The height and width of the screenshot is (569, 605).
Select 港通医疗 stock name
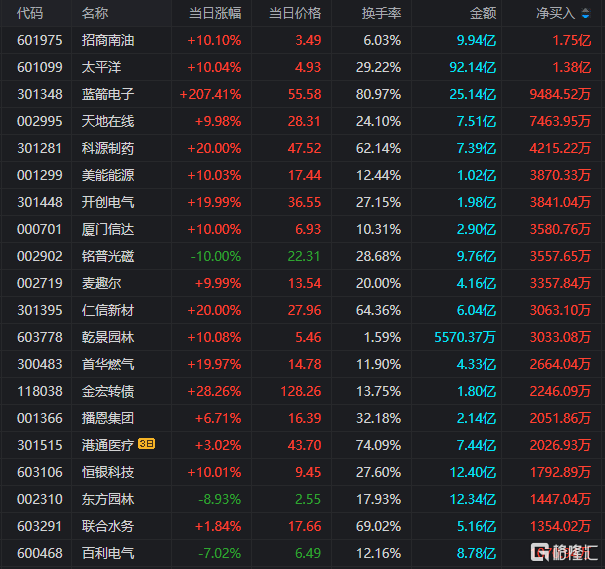click(x=108, y=445)
